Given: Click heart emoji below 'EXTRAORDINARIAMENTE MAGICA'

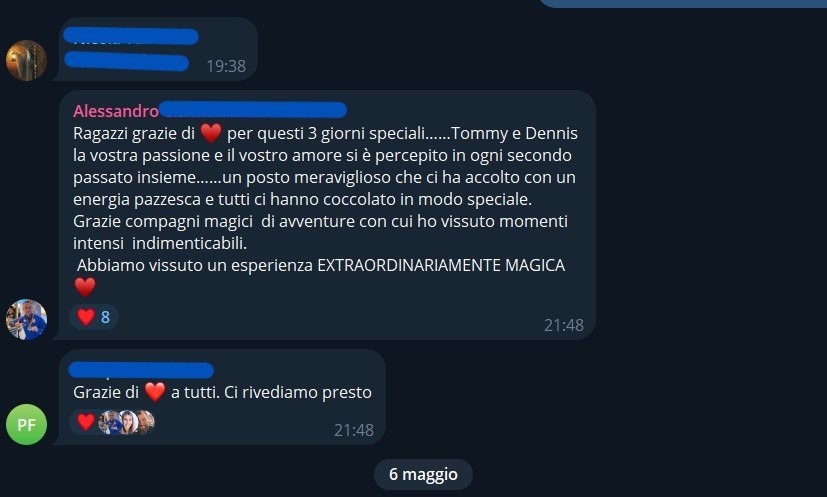Looking at the screenshot, I should (x=85, y=286).
